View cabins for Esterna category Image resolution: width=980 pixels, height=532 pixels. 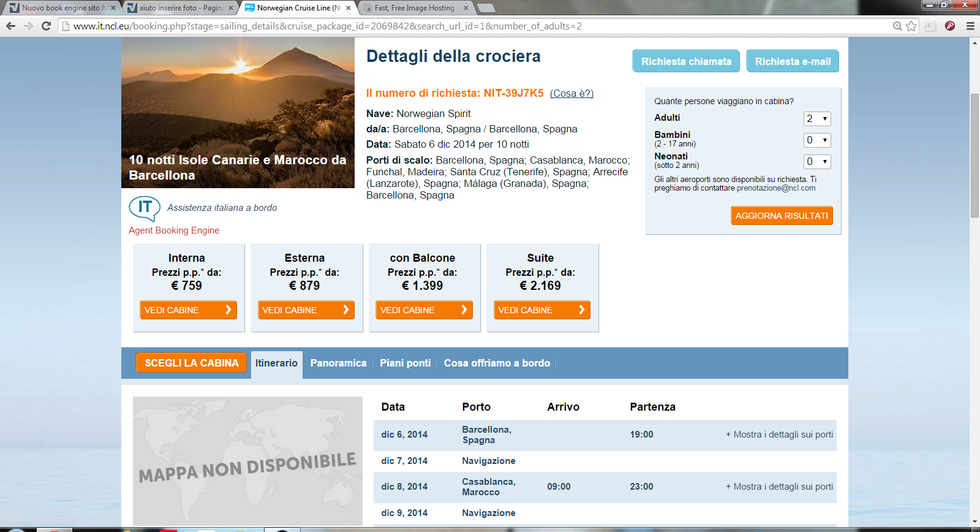306,310
